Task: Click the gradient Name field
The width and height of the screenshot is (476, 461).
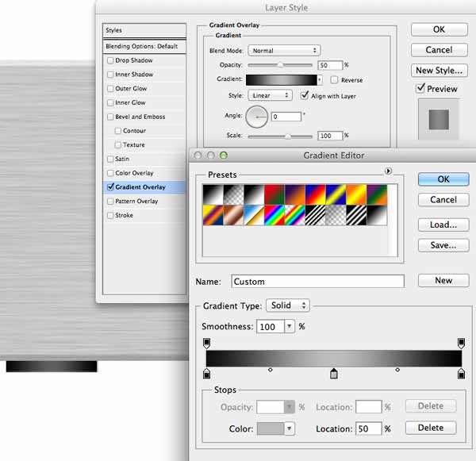Action: [x=317, y=281]
